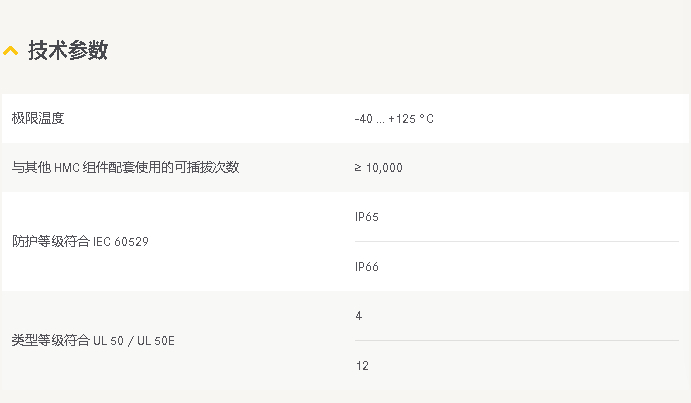The height and width of the screenshot is (403, 691).
Task: Click the 技术 characters in the heading
Action: click(x=48, y=50)
